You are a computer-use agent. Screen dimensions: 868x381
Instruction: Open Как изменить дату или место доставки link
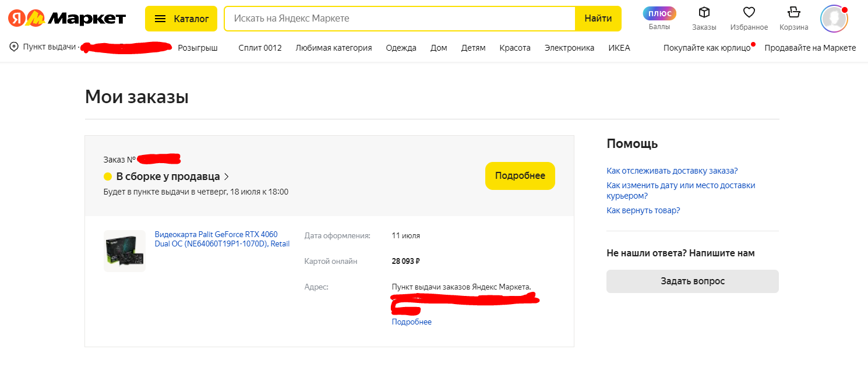point(681,190)
